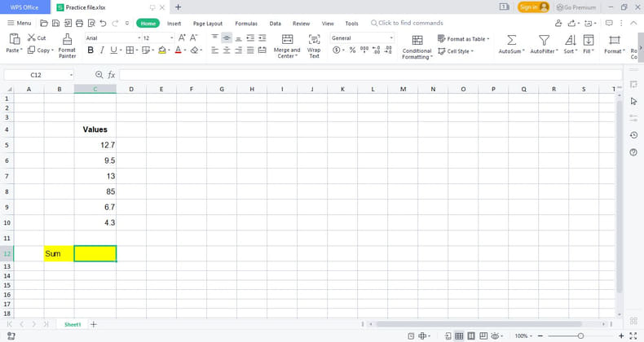Click the formula bar input field
Image resolution: width=644 pixels, height=342 pixels.
point(370,75)
